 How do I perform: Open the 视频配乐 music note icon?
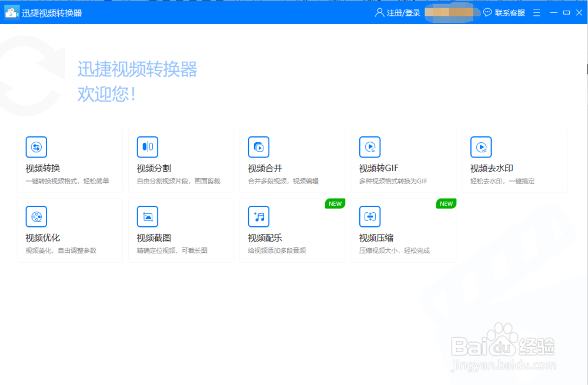(x=259, y=216)
